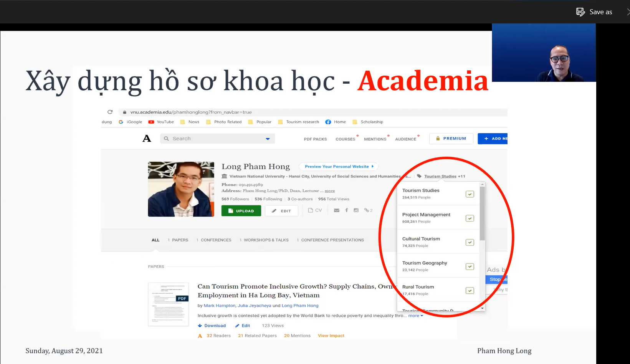The width and height of the screenshot is (630, 364).
Task: Click the EDIT profile button
Action: [281, 211]
